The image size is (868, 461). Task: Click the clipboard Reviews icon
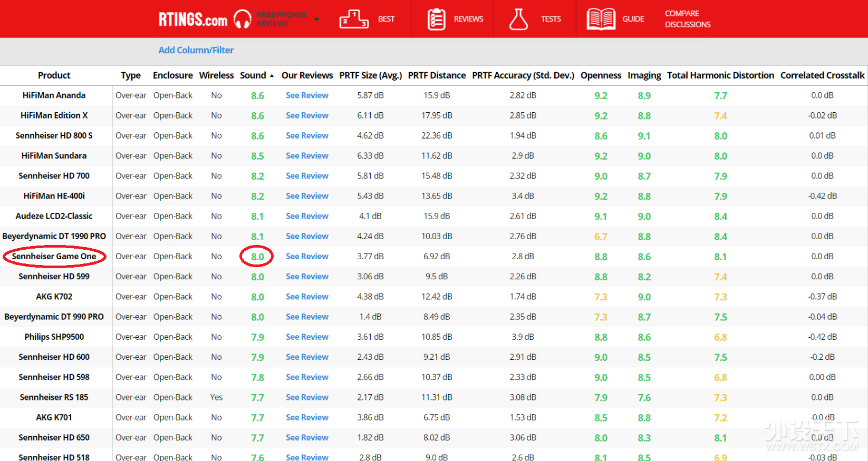[x=437, y=19]
